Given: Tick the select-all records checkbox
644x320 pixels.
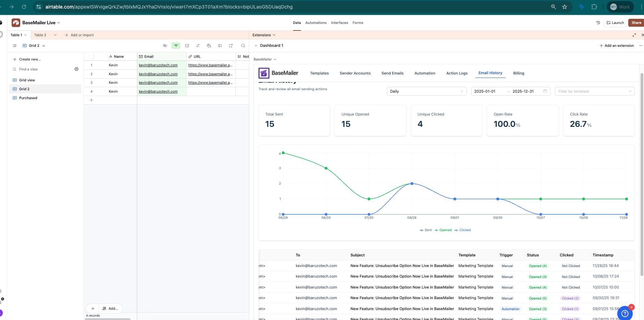Looking at the screenshot, I should (91, 57).
